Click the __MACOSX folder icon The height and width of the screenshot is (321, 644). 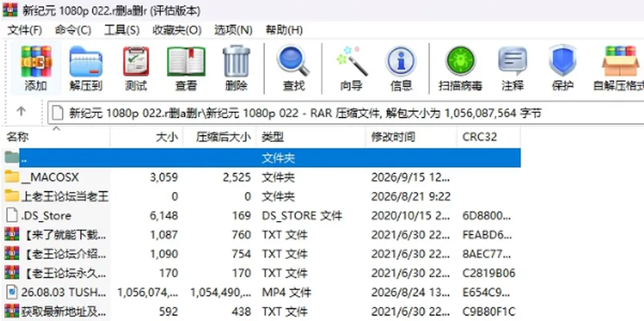pos(12,177)
